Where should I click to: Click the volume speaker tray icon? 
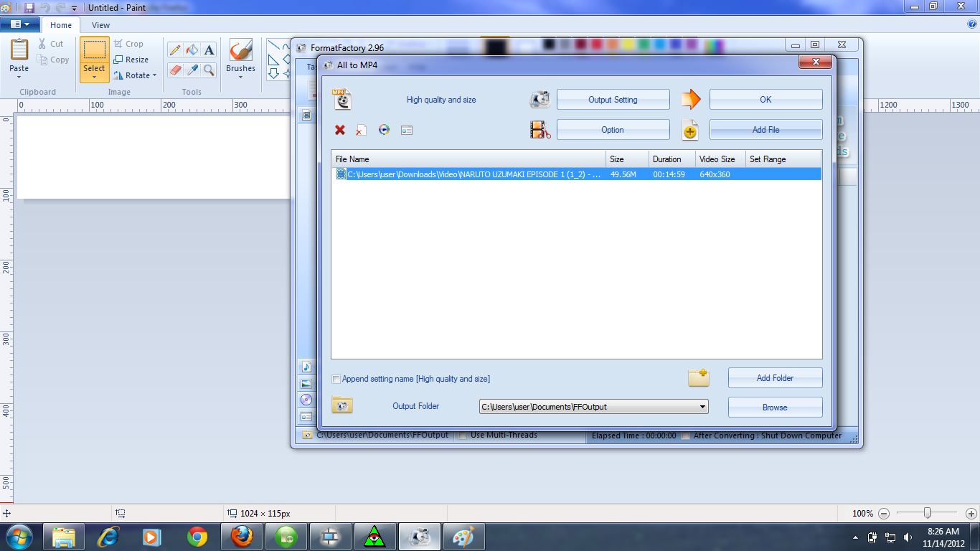908,537
